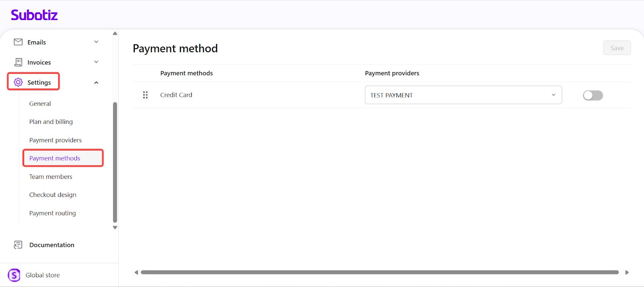The width and height of the screenshot is (644, 287).
Task: Open Payment providers settings
Action: [56, 140]
